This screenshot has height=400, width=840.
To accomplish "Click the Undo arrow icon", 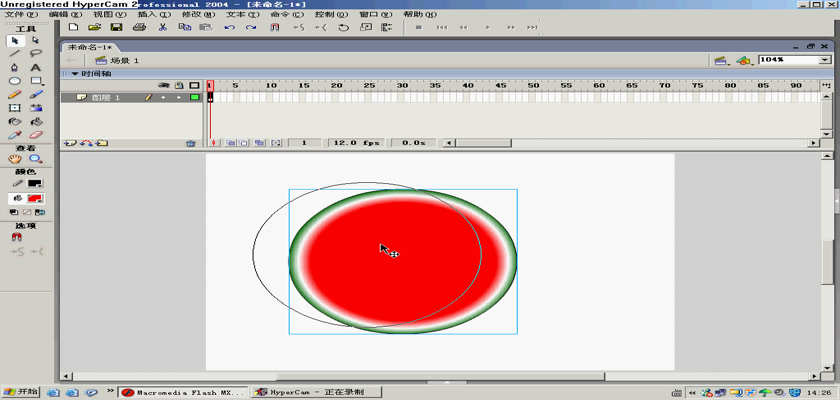I will tap(229, 27).
